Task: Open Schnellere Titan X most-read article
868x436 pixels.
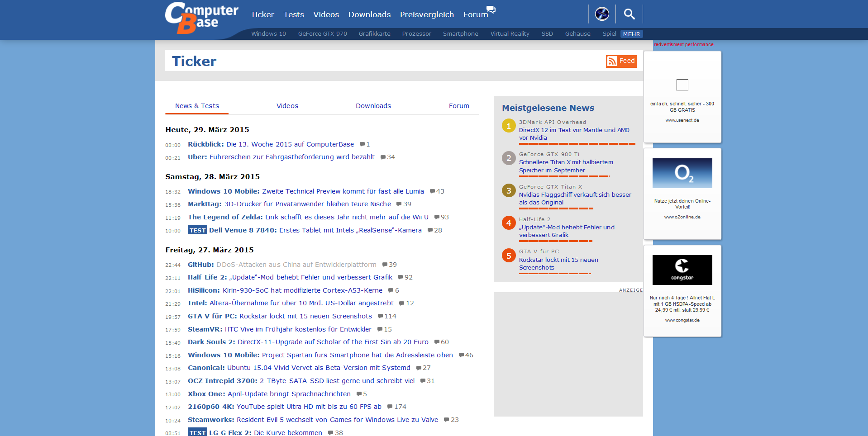Action: click(x=566, y=166)
